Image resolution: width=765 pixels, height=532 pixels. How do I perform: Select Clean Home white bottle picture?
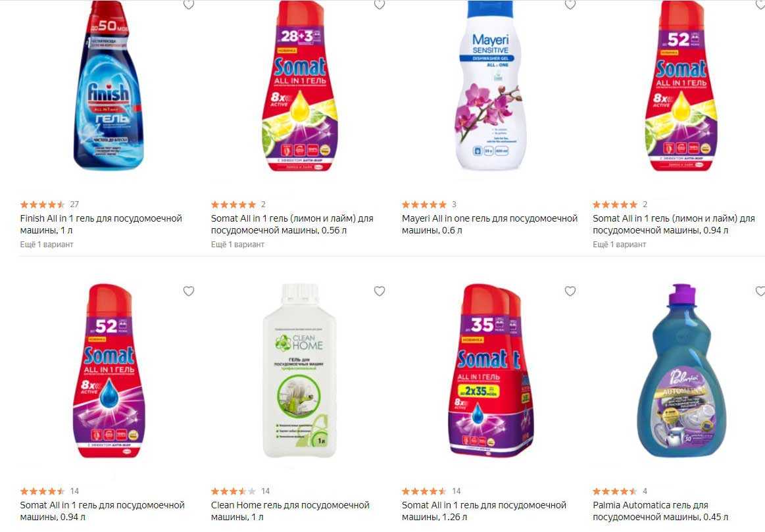pos(299,372)
